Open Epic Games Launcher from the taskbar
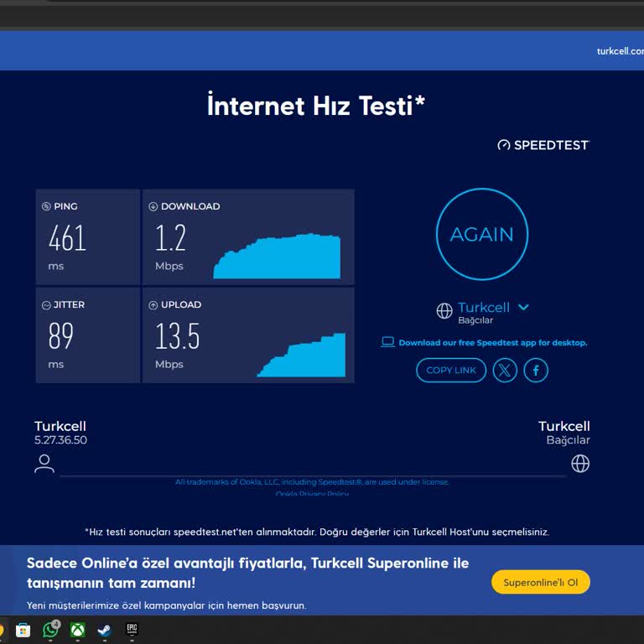The image size is (644, 644). [x=132, y=629]
